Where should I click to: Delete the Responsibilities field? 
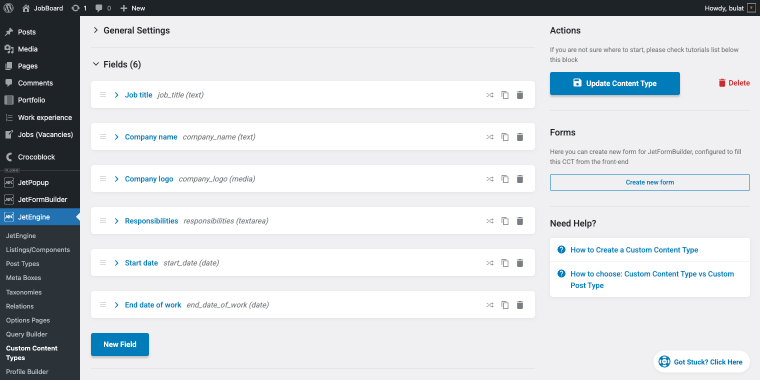(520, 221)
